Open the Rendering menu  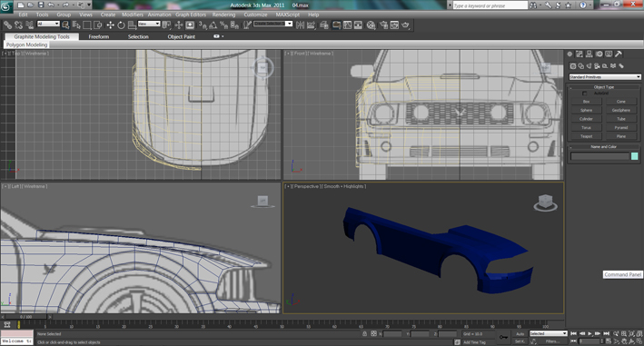(x=223, y=15)
